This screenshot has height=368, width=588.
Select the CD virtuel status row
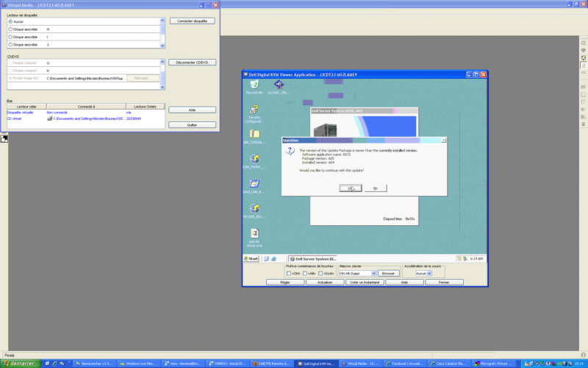85,118
